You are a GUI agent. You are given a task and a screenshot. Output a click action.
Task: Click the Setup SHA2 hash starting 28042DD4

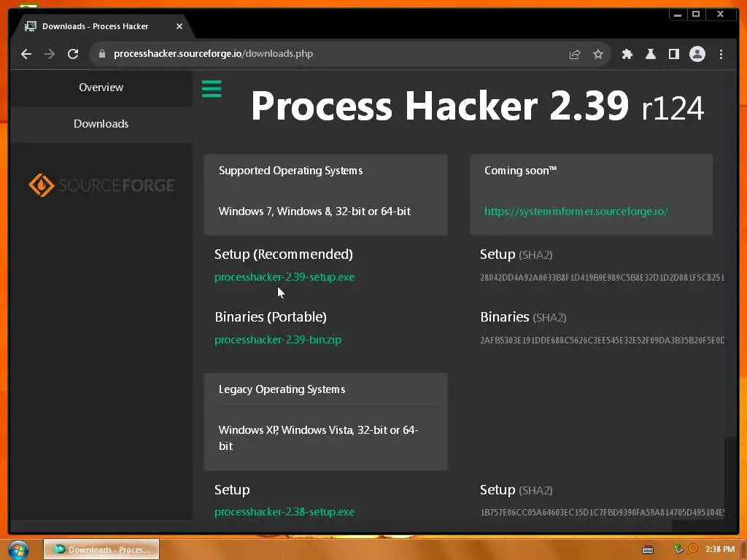(x=602, y=278)
